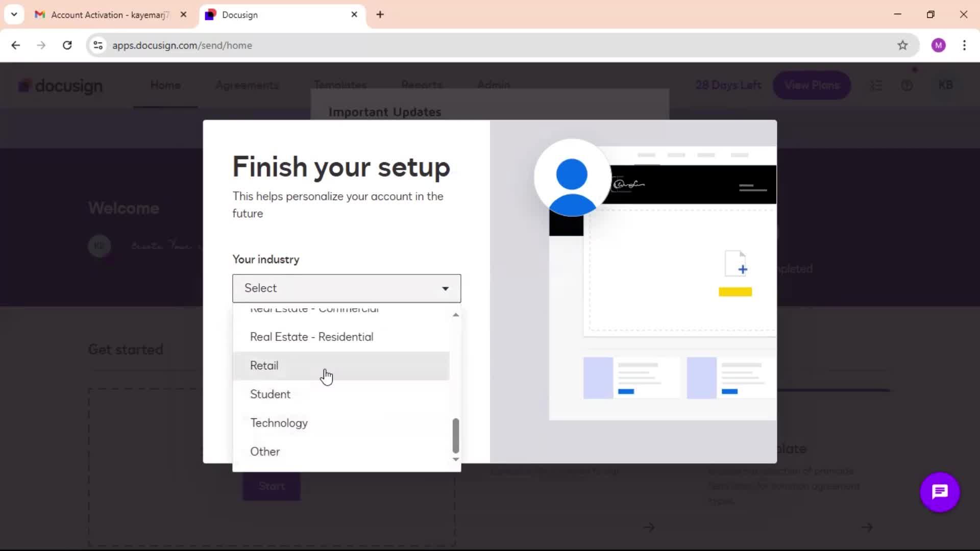980x551 pixels.
Task: Restore down the Chrome window
Action: click(930, 14)
